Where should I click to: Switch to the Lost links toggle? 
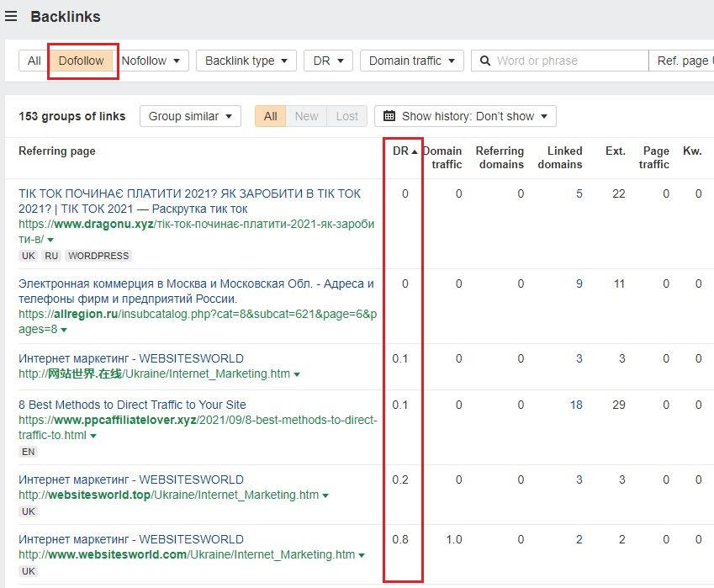click(347, 116)
